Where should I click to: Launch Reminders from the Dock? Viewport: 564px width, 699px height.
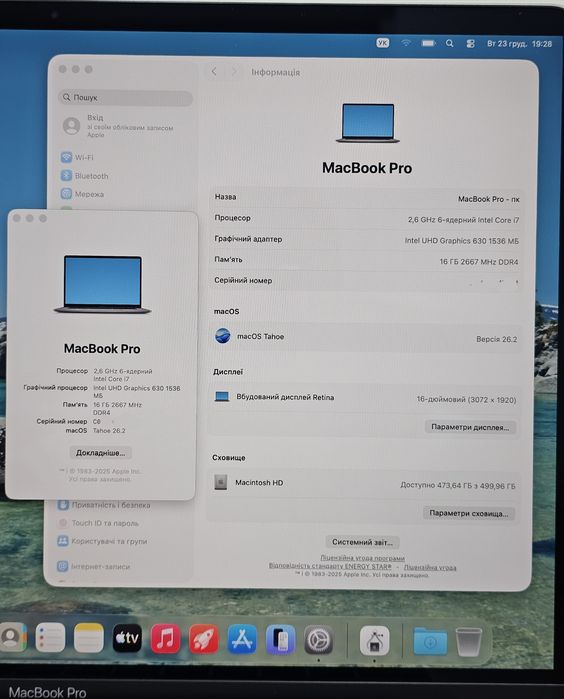click(x=50, y=637)
